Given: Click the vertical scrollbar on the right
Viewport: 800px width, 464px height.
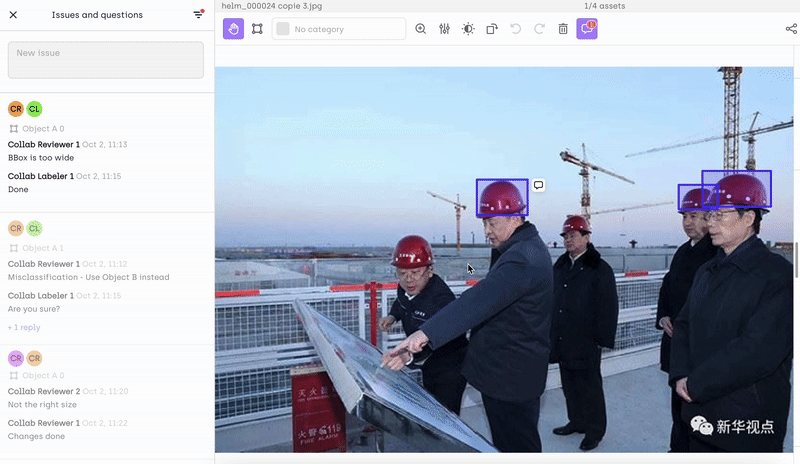Looking at the screenshot, I should coord(796,260).
